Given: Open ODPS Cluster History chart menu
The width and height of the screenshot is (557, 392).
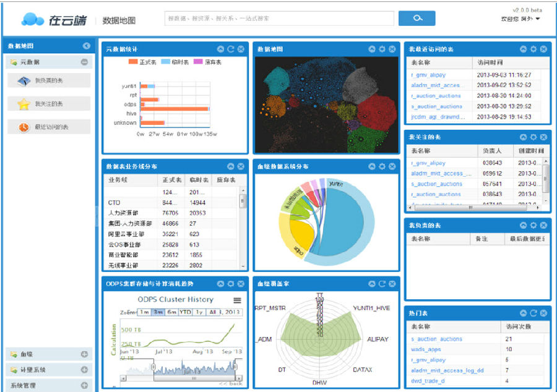Looking at the screenshot, I should click(x=236, y=300).
